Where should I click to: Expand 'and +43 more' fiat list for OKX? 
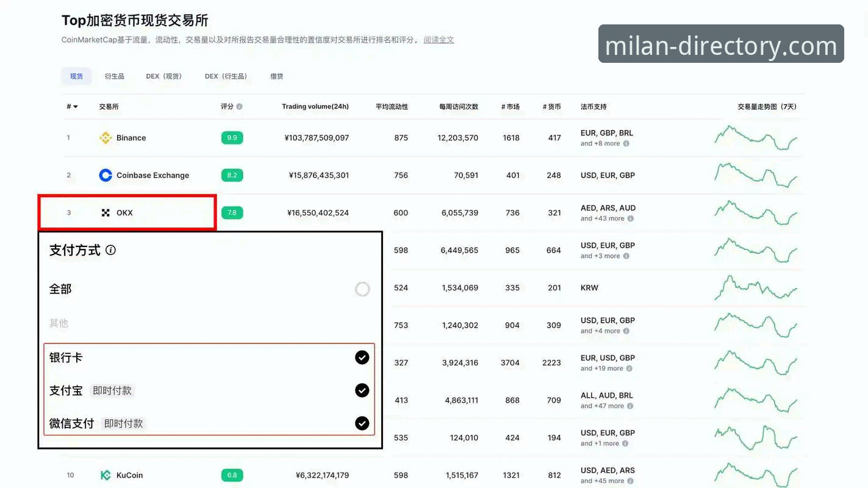coord(603,219)
